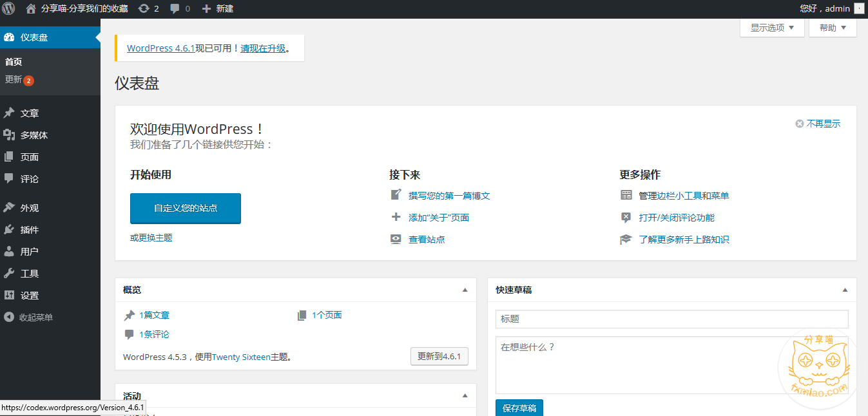Image resolution: width=868 pixels, height=416 pixels.
Task: Click the plus icon next to 新建
Action: point(206,9)
